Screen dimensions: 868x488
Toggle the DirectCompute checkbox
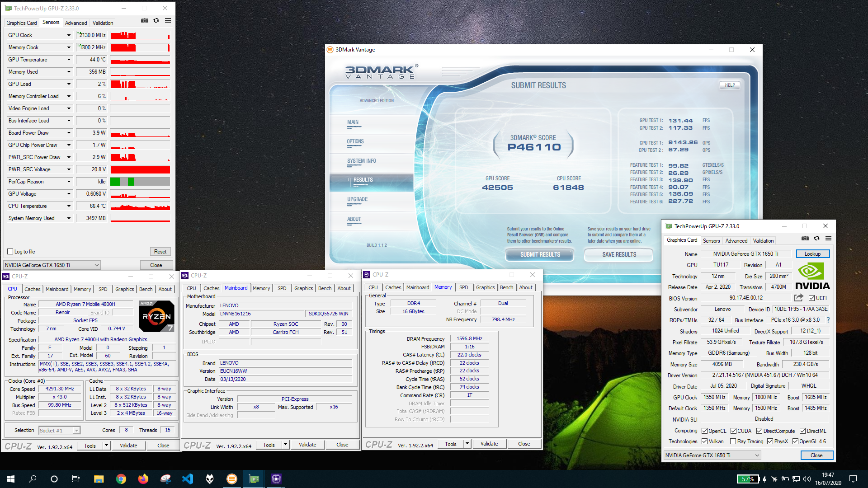(759, 431)
